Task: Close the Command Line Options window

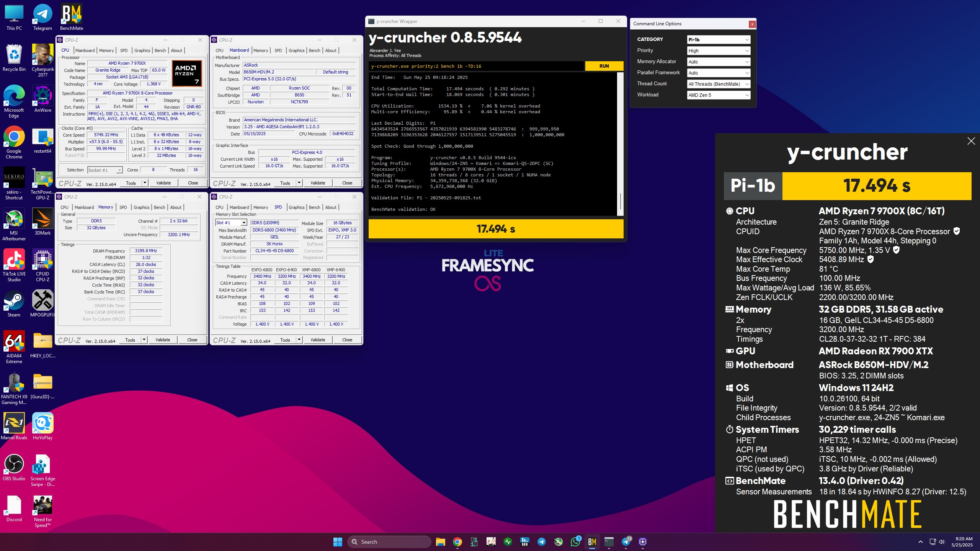Action: [752, 24]
